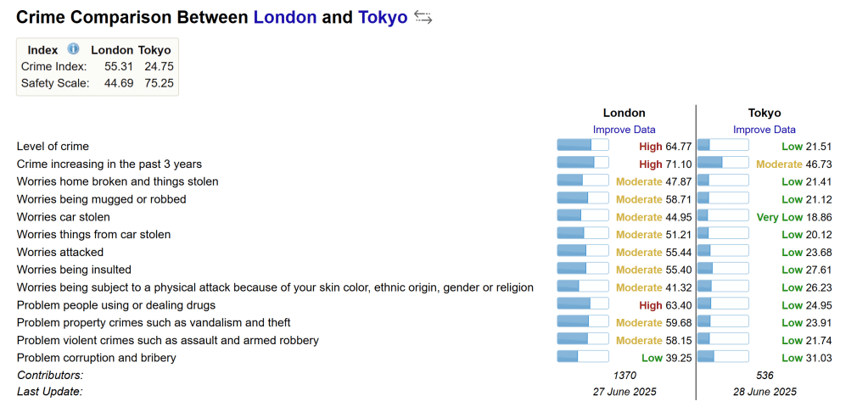Click London's drugs problem bar

pyautogui.click(x=582, y=304)
